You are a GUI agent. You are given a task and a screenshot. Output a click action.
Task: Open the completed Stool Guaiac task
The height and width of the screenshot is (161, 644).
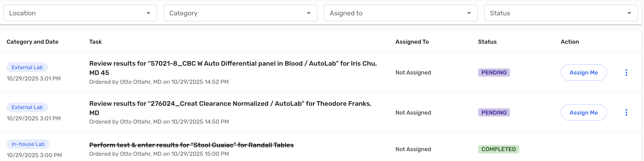click(191, 145)
